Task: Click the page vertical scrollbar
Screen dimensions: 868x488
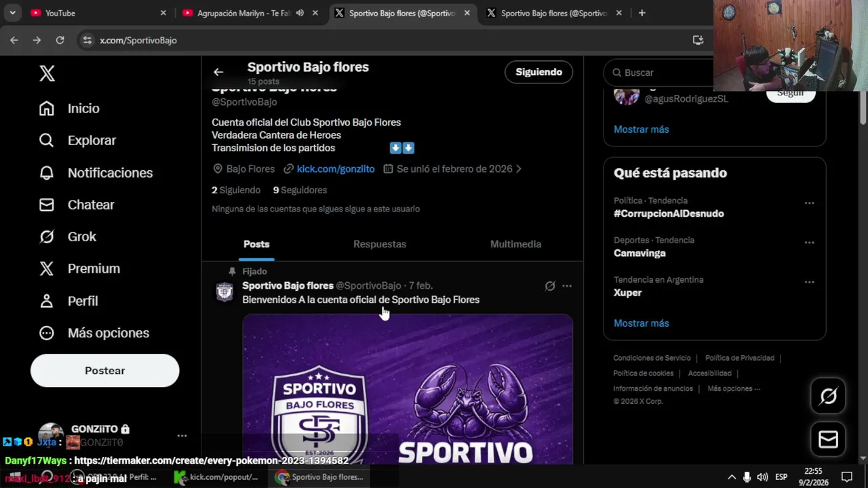Action: [x=863, y=107]
